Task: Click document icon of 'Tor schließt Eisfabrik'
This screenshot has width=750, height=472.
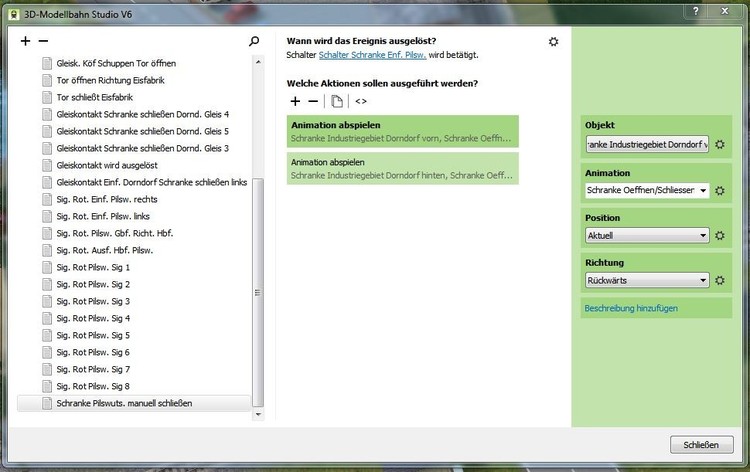Action: tap(47, 97)
